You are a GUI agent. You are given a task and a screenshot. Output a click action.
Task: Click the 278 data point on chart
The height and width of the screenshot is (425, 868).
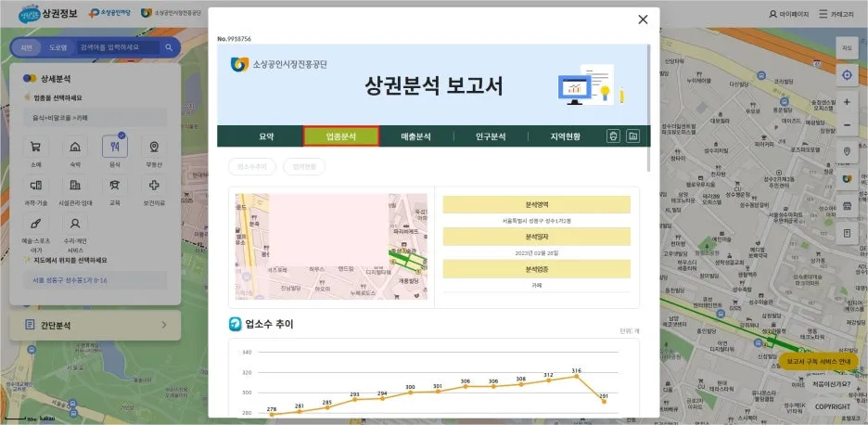[271, 414]
